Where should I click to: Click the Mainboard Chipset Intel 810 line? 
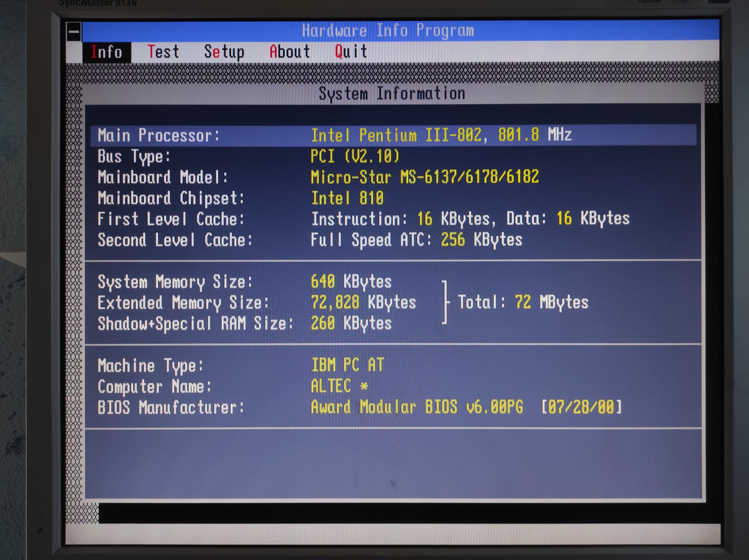click(241, 198)
